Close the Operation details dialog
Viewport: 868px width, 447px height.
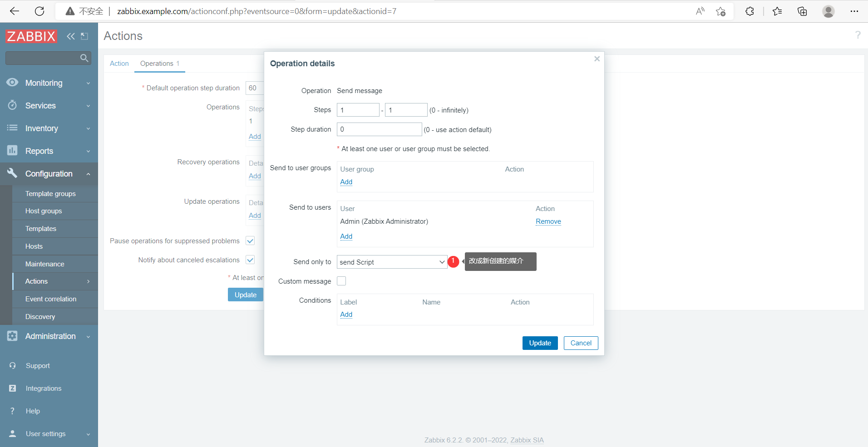(597, 59)
